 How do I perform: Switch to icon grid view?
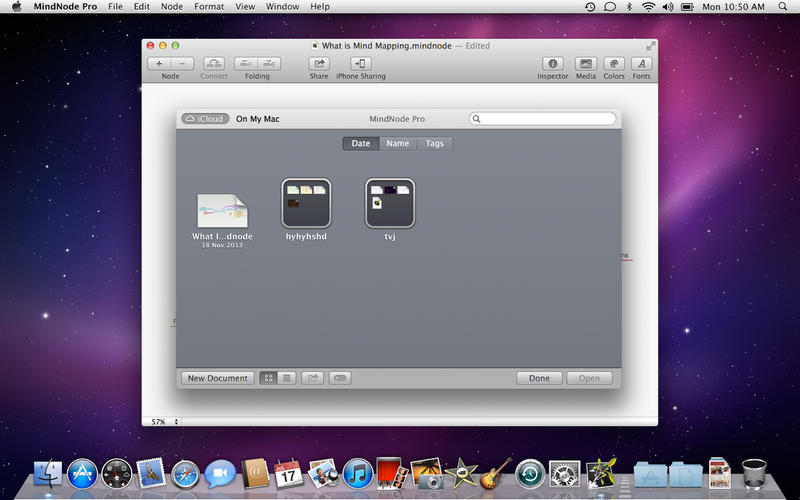pyautogui.click(x=268, y=378)
